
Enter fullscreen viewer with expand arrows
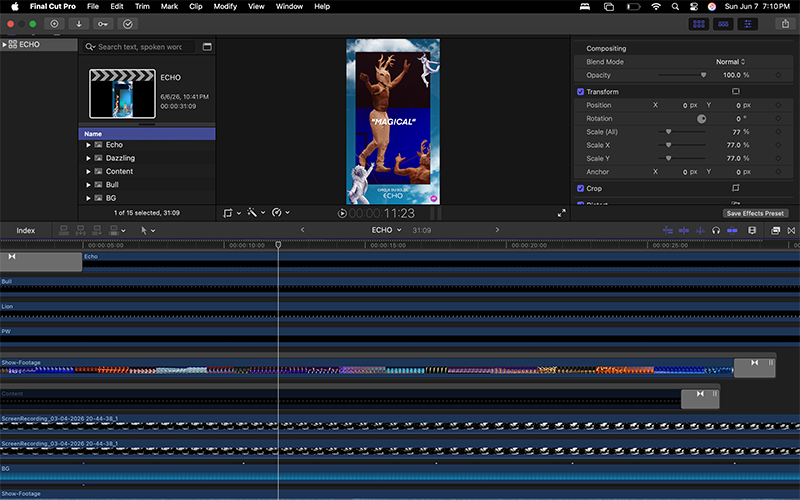561,213
